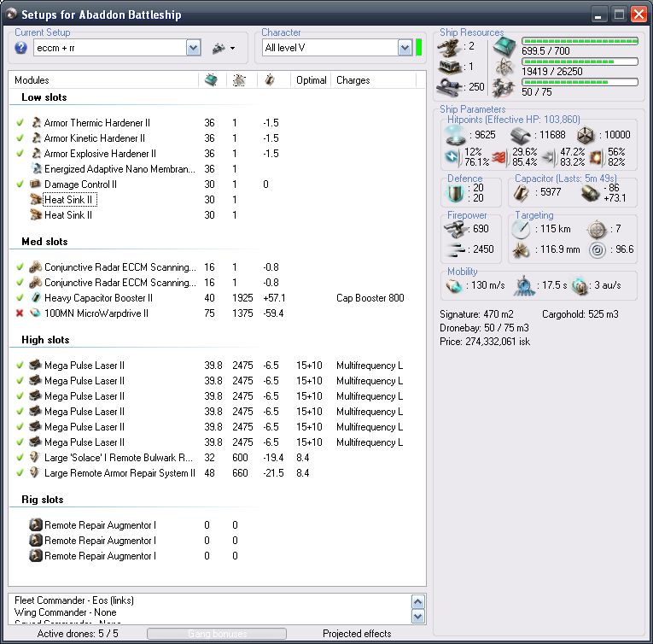
Task: Click the explosive resistance icon
Action: click(597, 157)
